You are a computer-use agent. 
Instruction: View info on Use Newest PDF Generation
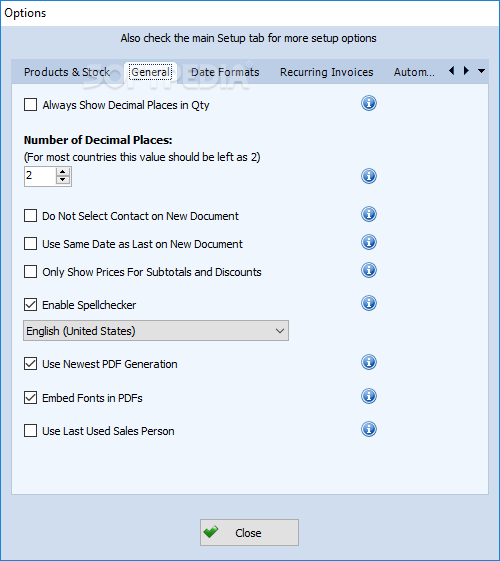pos(368,362)
